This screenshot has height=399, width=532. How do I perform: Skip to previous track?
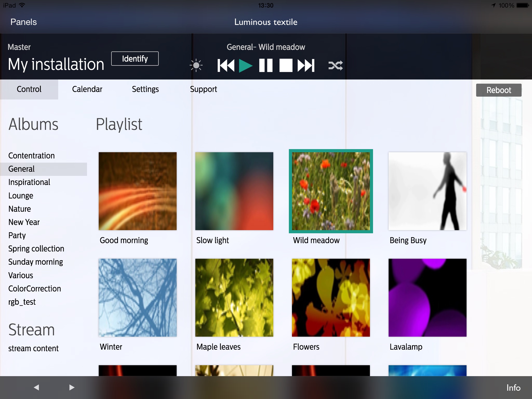coord(226,65)
